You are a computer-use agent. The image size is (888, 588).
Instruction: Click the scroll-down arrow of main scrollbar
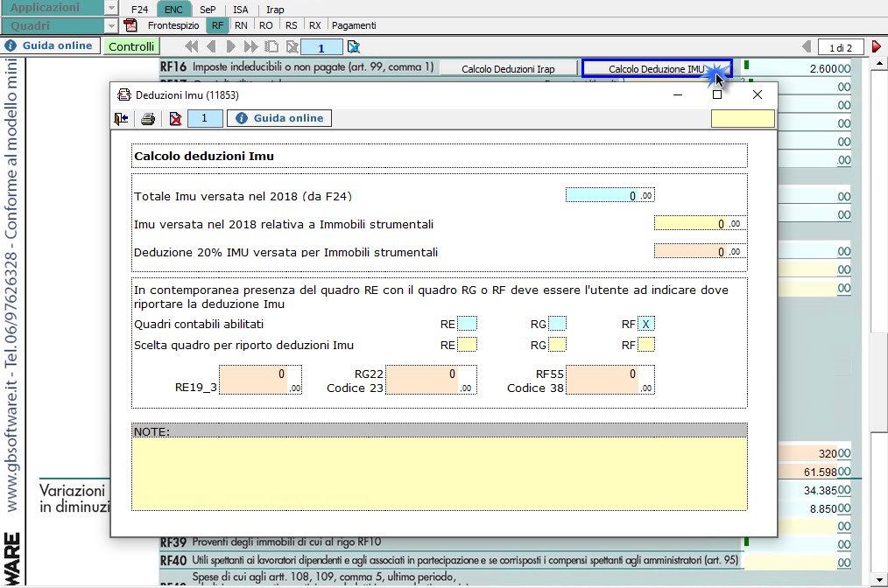click(x=879, y=580)
